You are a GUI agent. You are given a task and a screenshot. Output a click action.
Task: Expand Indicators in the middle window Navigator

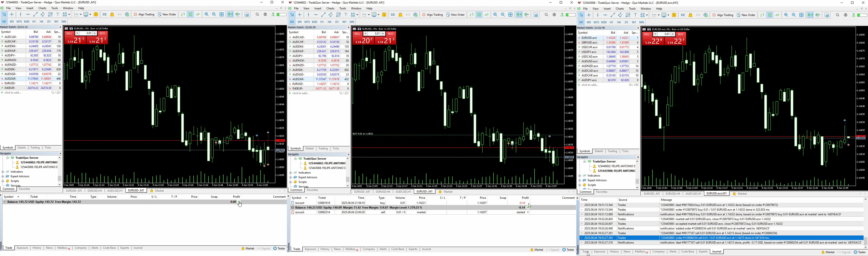[291, 173]
